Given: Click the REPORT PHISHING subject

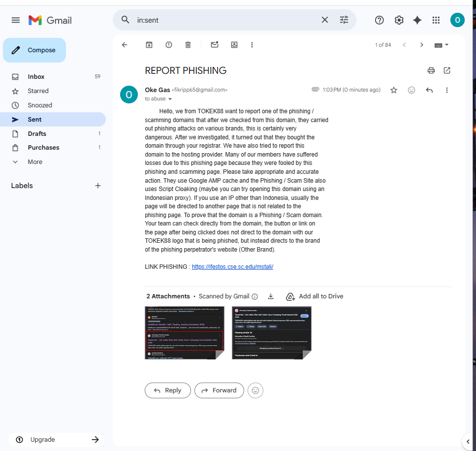Looking at the screenshot, I should 186,70.
